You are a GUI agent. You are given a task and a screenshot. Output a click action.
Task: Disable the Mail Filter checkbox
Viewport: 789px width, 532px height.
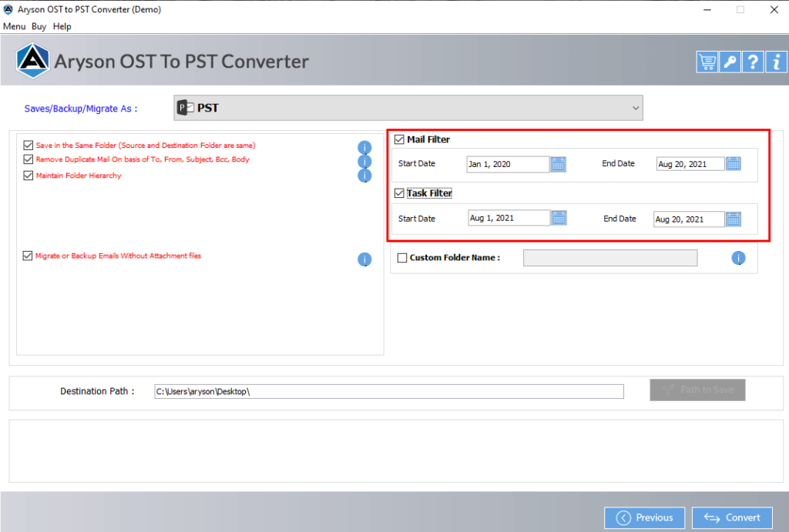coord(399,139)
